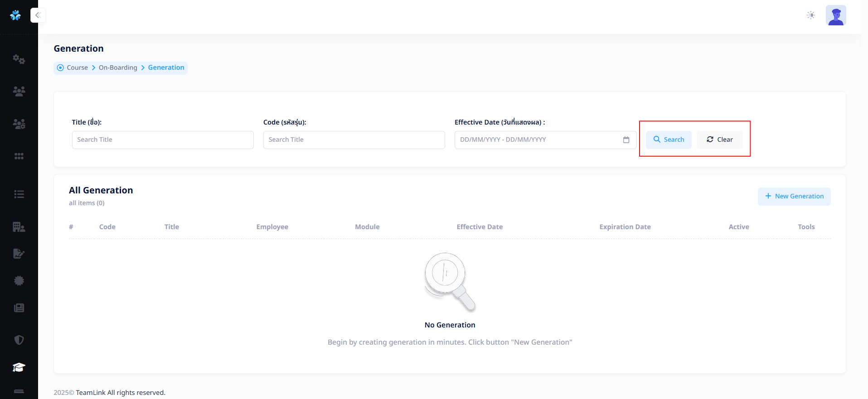
Task: Open the users group sidebar icon
Action: click(19, 91)
